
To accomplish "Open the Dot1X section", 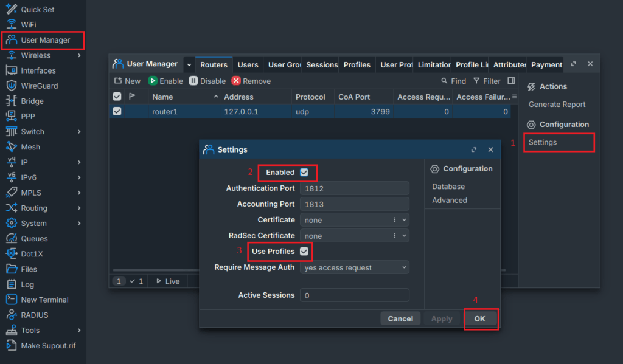I will click(32, 253).
